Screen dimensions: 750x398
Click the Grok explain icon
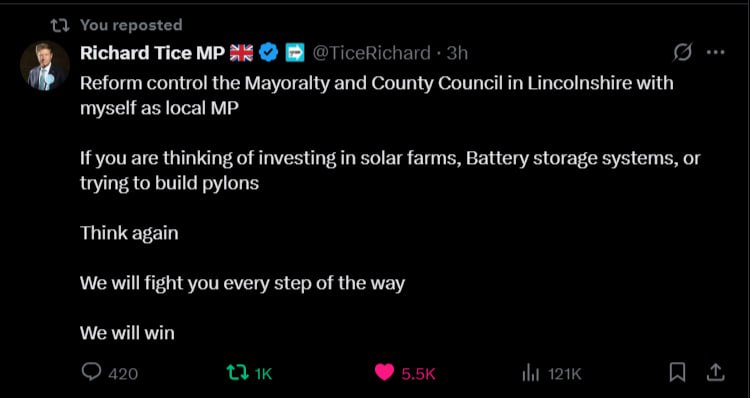(682, 53)
